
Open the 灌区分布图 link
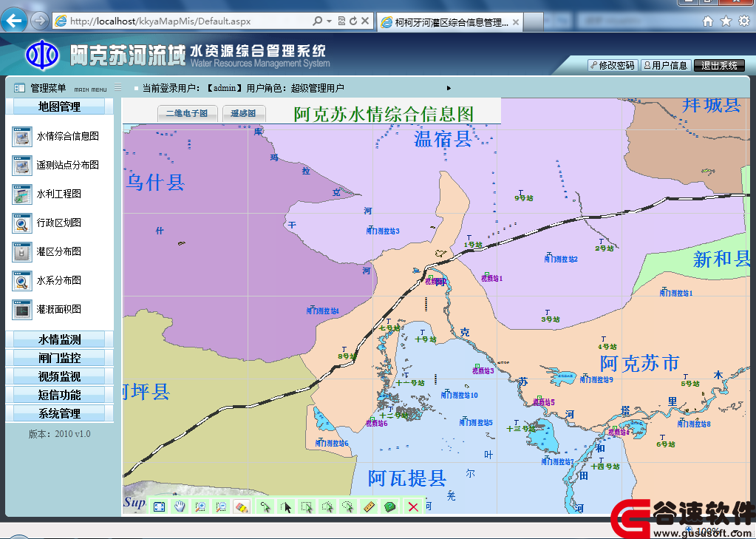pyautogui.click(x=59, y=252)
